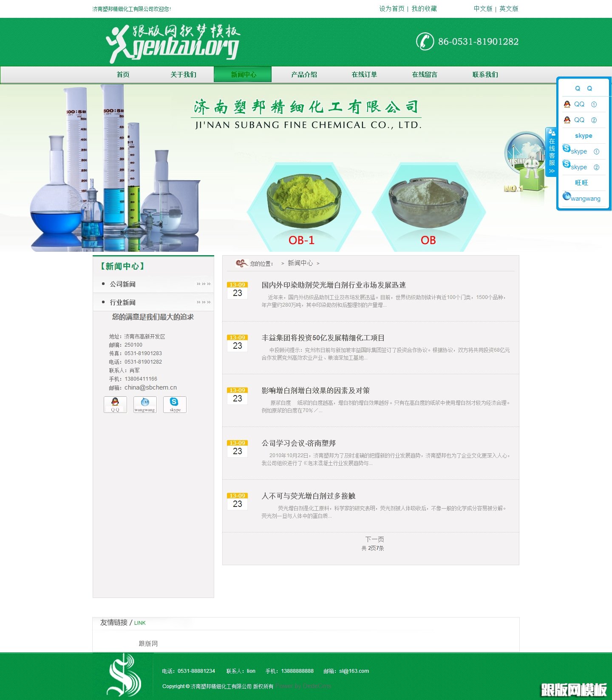The height and width of the screenshot is (700, 612).
Task: Click the skype heading in floating panel
Action: tap(584, 136)
